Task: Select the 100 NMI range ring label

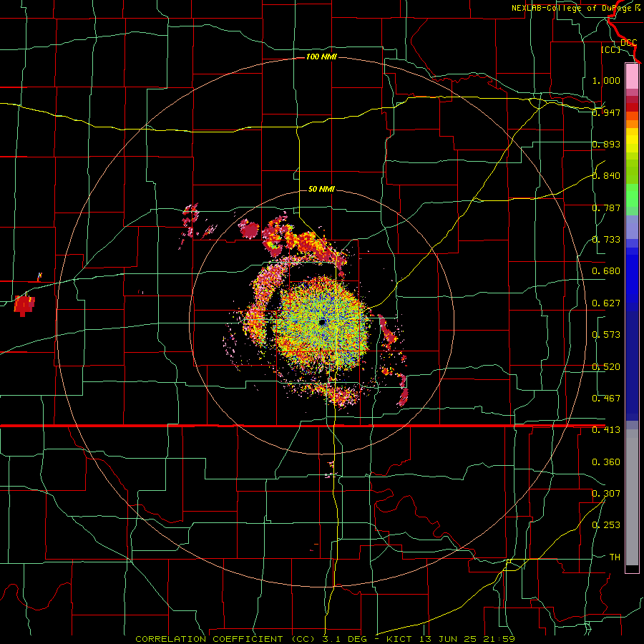Action: pyautogui.click(x=321, y=57)
